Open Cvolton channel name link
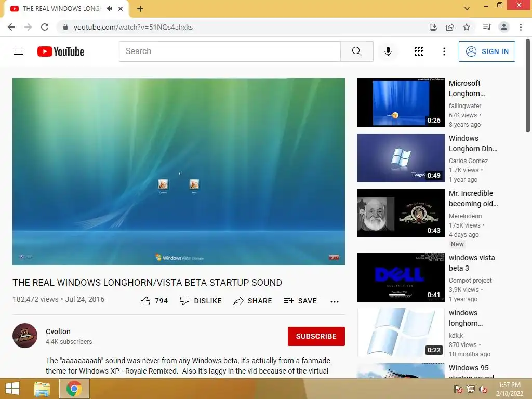Viewport: 532px width, 399px height. [58, 331]
